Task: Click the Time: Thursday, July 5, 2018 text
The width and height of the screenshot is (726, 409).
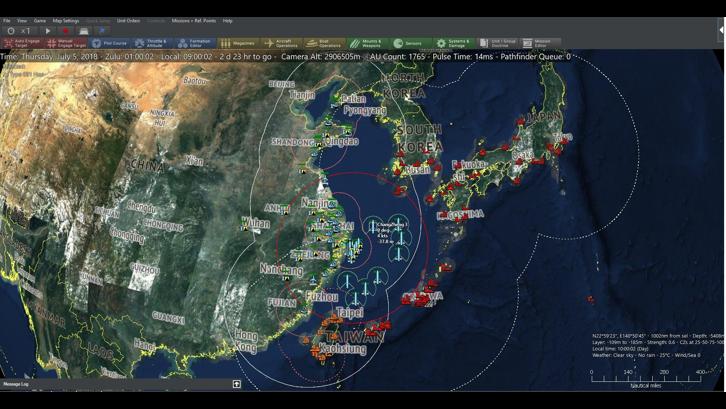Action: (x=49, y=57)
